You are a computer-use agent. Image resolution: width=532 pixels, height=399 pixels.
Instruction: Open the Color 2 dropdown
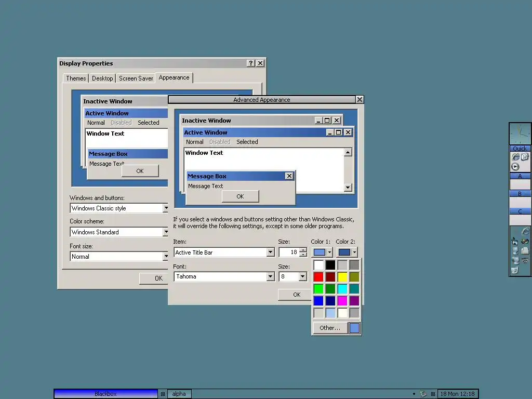pyautogui.click(x=354, y=252)
